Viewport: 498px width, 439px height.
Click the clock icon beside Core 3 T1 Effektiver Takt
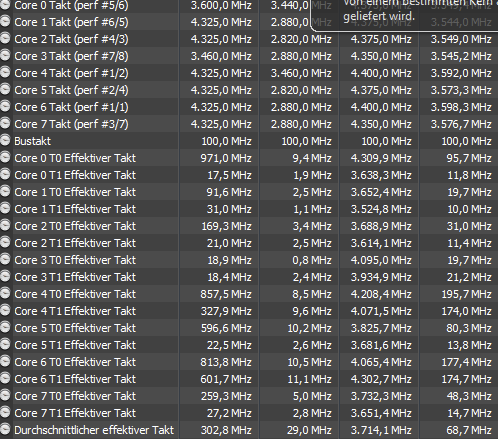[x=5, y=277]
